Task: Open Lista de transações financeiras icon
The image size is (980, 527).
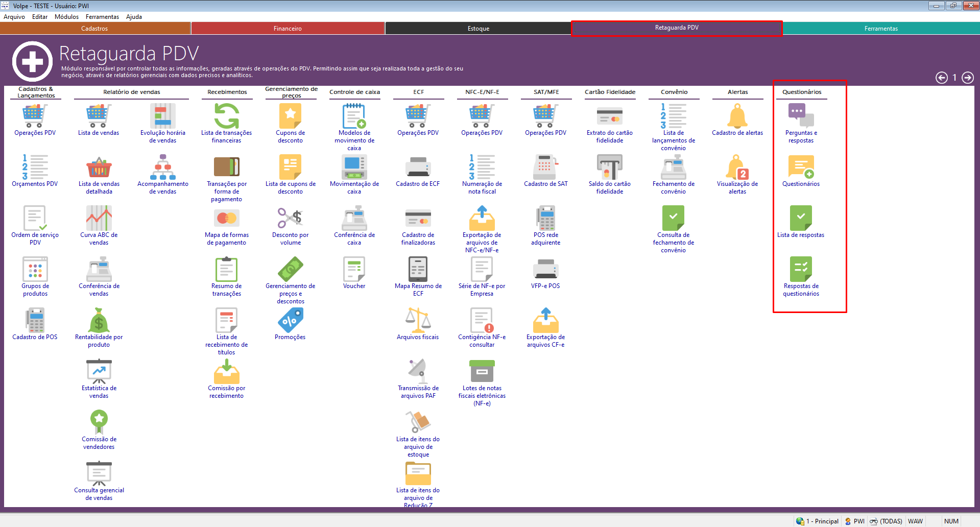Action: 226,116
